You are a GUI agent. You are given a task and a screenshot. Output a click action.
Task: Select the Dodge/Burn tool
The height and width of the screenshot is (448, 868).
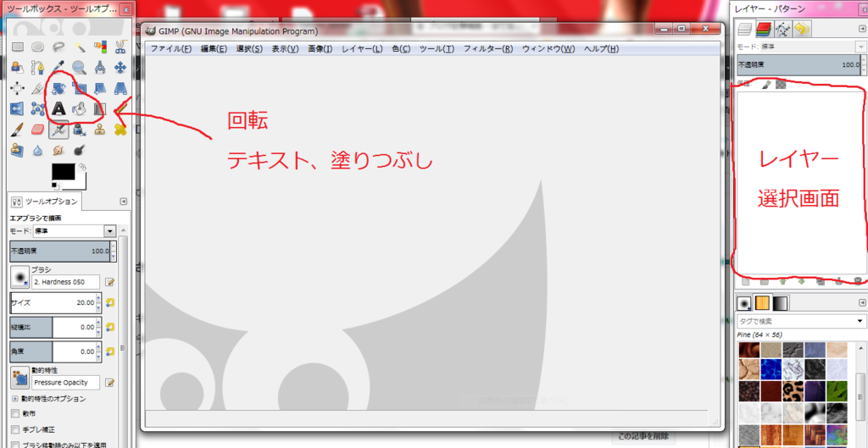point(79,149)
